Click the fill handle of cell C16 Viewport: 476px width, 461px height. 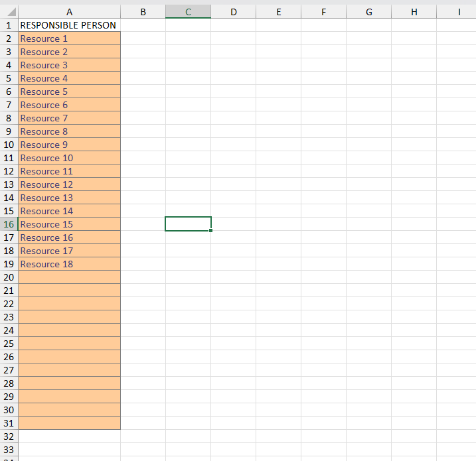(x=210, y=231)
